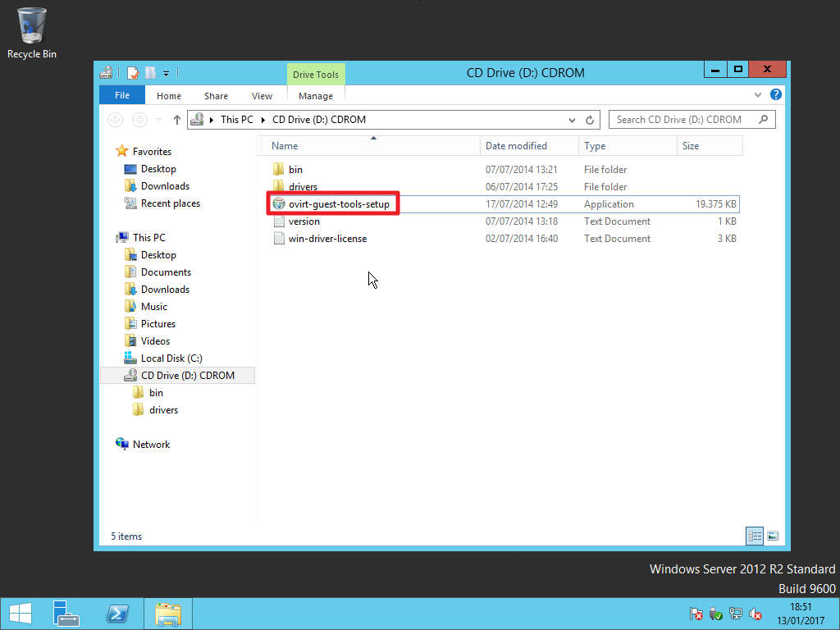Select the drivers folder in file list
The height and width of the screenshot is (630, 840).
303,186
